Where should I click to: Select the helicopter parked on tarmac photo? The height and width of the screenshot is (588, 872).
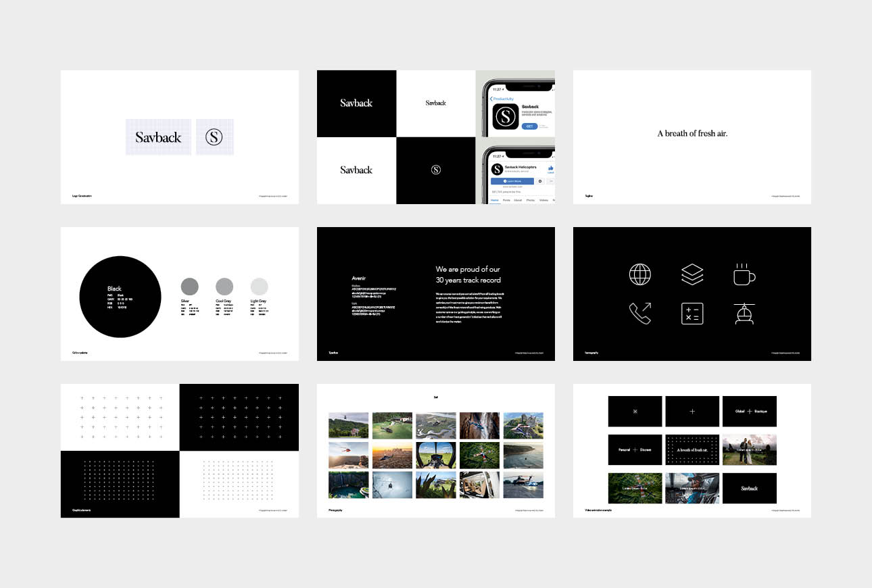point(523,485)
